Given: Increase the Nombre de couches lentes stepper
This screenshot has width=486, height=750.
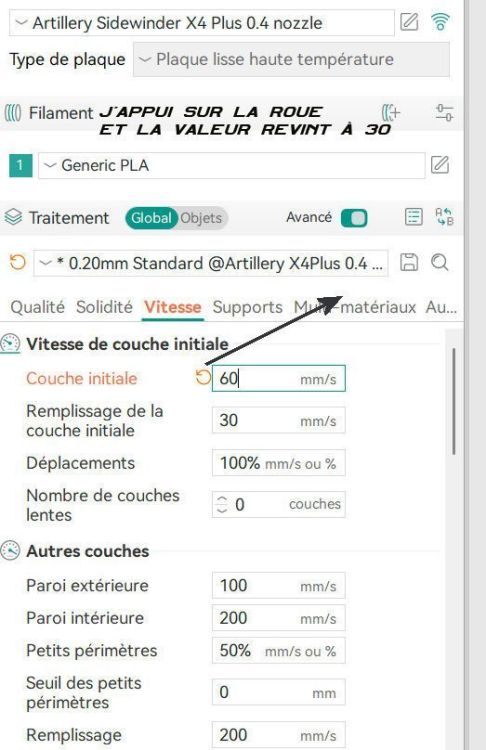Looking at the screenshot, I should pyautogui.click(x=221, y=500).
